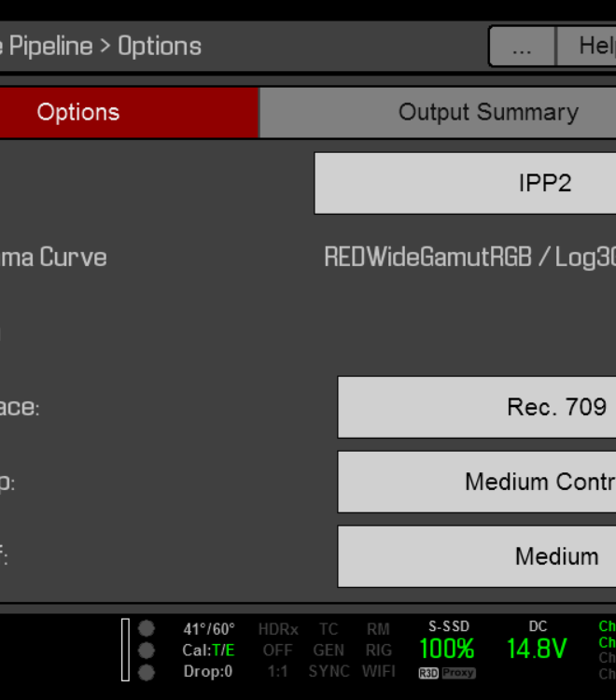The width and height of the screenshot is (616, 700).
Task: Click the Cal:T/E calibration status
Action: pos(208,650)
